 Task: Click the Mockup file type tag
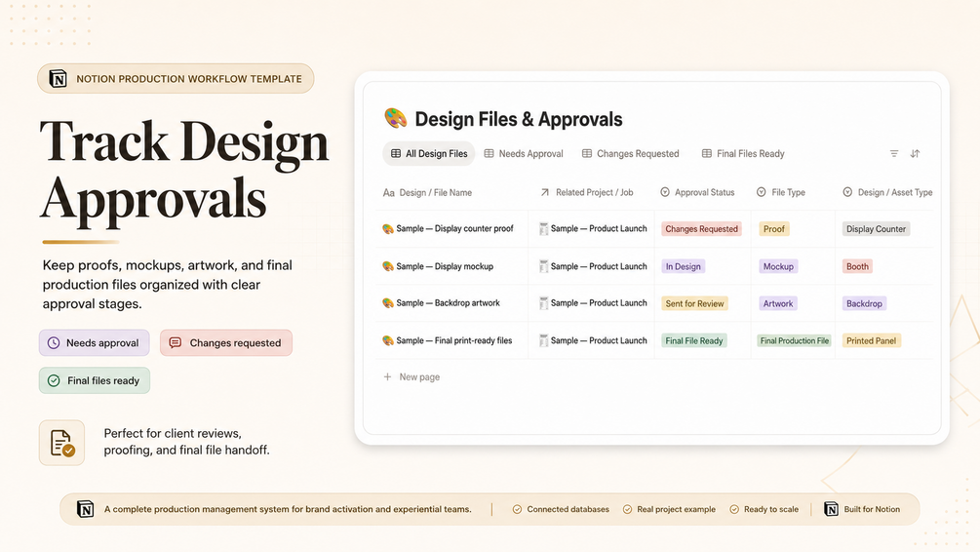pos(778,266)
